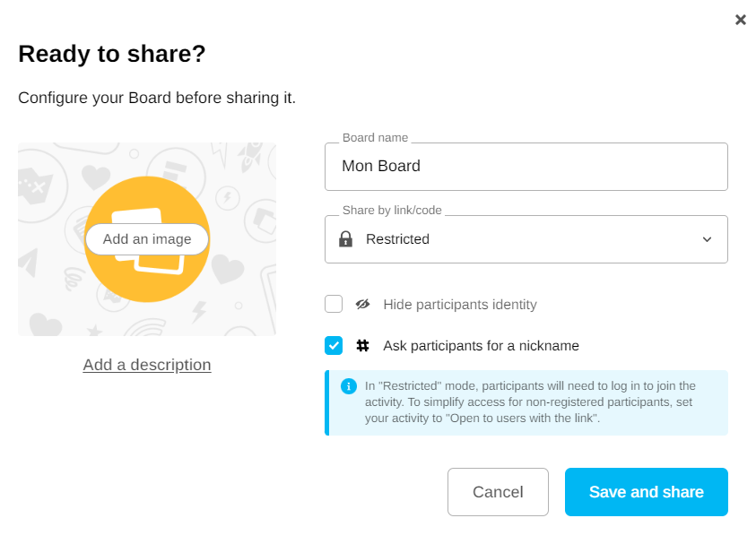This screenshot has height=544, width=756.
Task: Click the Save and share button
Action: click(x=646, y=492)
